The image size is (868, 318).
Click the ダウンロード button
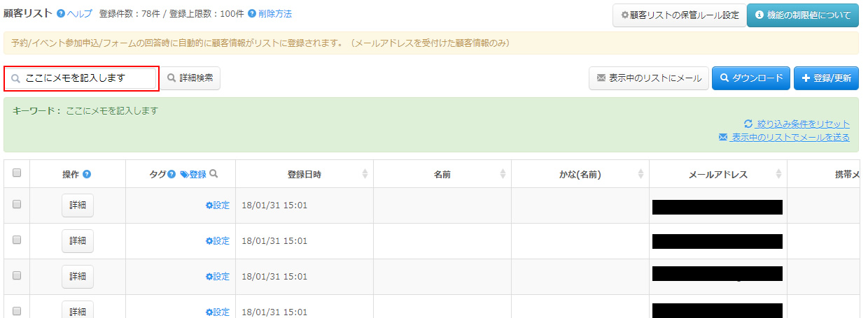(751, 78)
